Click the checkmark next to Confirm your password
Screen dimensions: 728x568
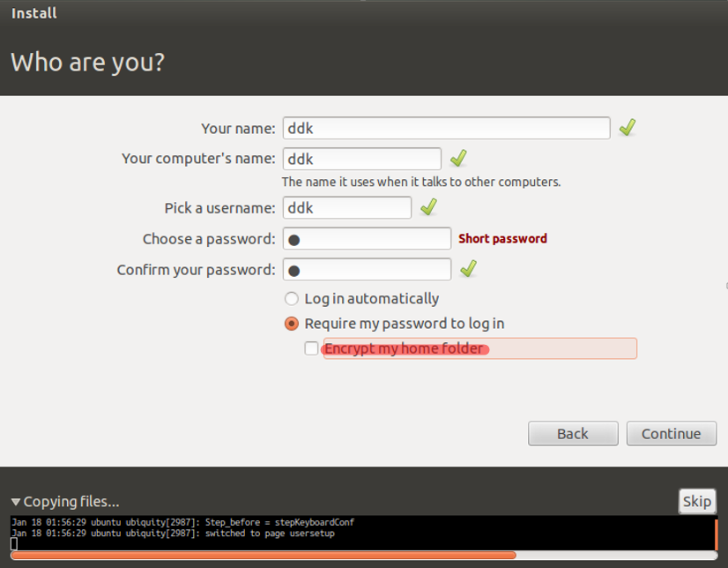coord(468,269)
